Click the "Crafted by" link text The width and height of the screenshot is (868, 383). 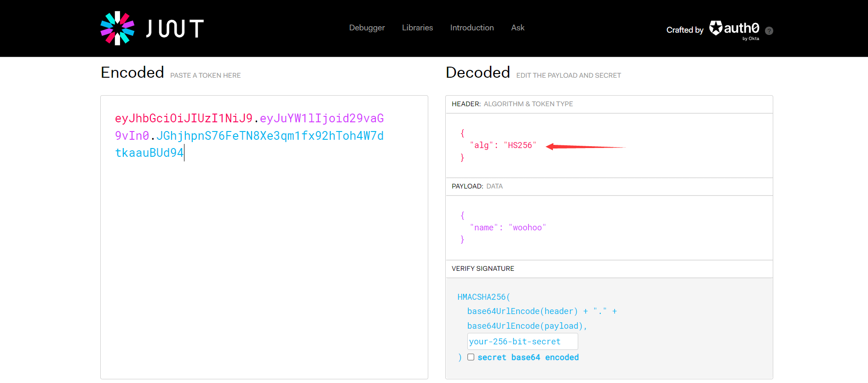click(x=685, y=30)
